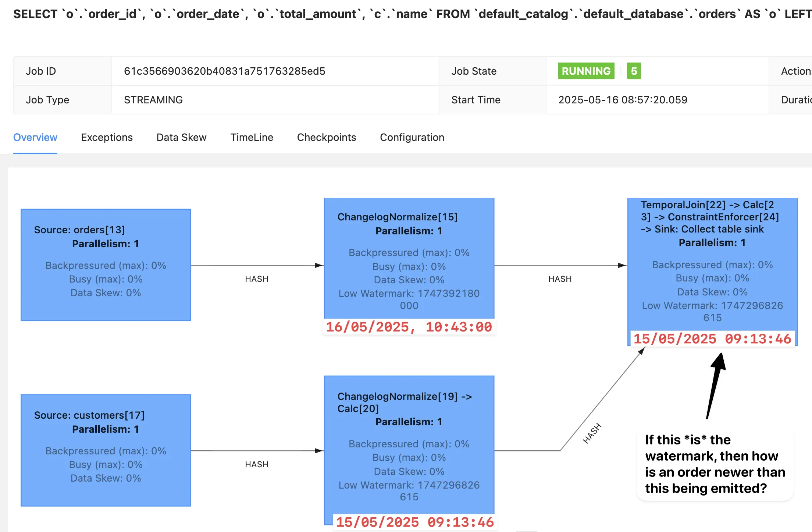Click the green task count badge 5
The width and height of the screenshot is (812, 532).
coord(634,71)
